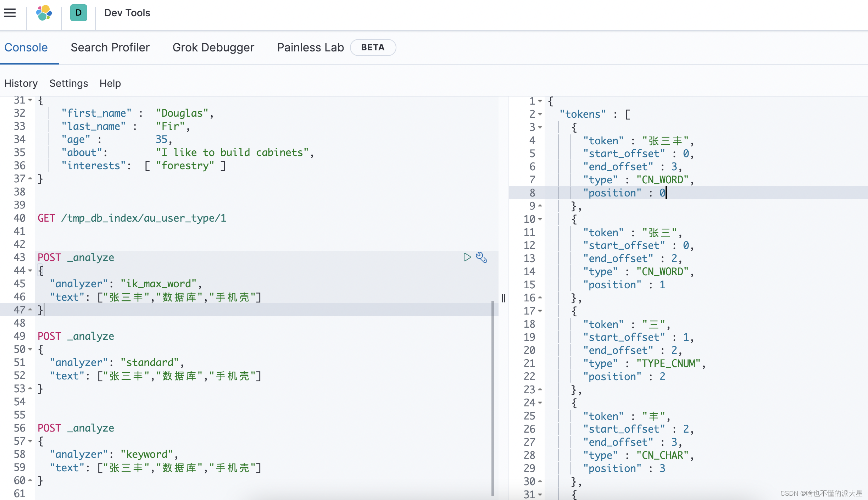Collapse fold marker at editor line 37
868x500 pixels.
tap(30, 178)
